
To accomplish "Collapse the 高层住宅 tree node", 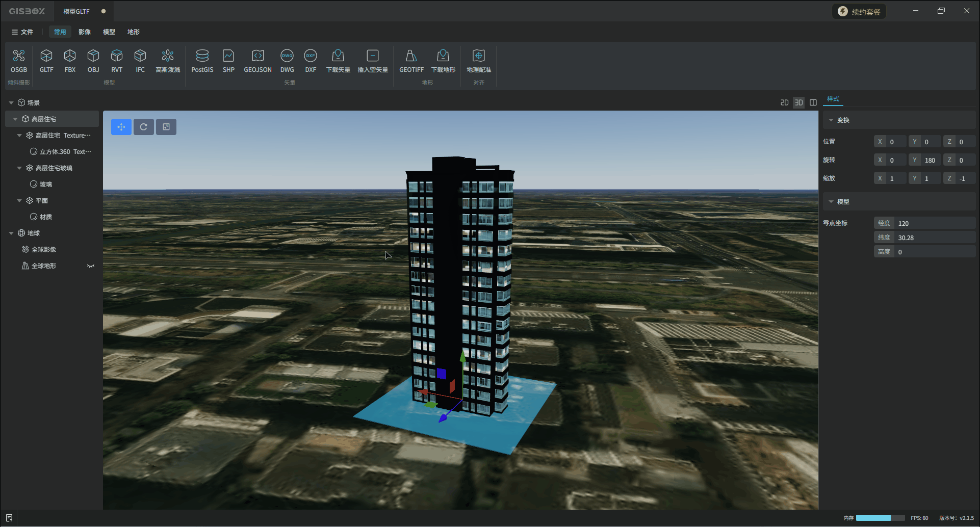I will pos(15,119).
